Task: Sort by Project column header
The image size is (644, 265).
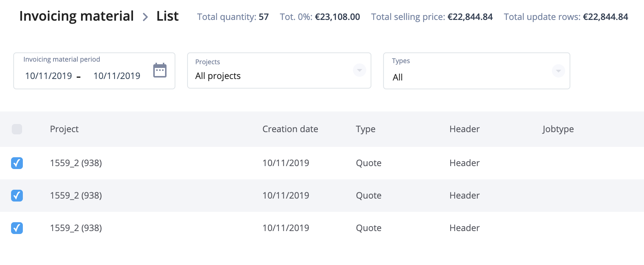Action: click(64, 129)
